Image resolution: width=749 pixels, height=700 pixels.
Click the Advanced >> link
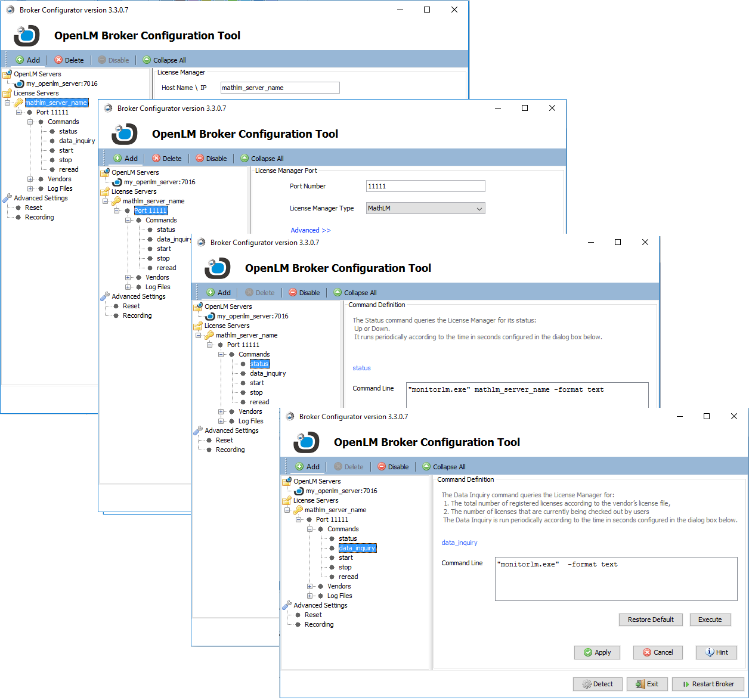pos(310,230)
